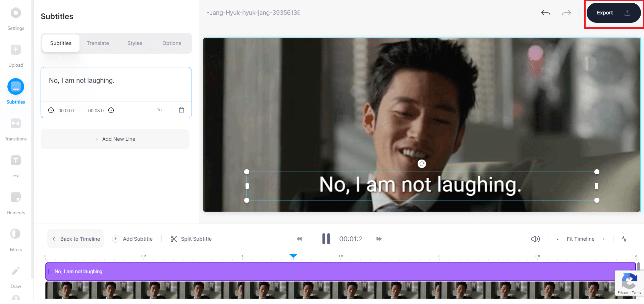Viewport: 644px width, 304px height.
Task: Delete the subtitle line with trash icon
Action: 181,110
